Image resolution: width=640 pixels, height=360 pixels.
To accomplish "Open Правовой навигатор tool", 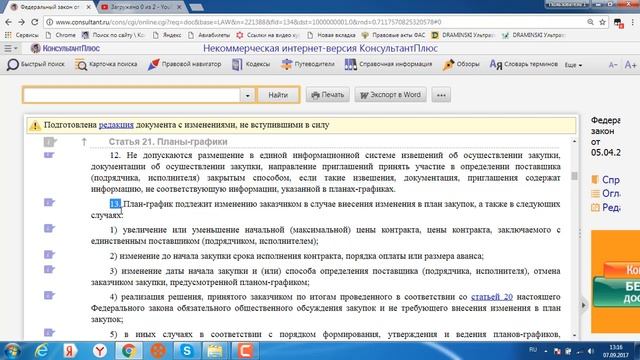I will [184, 64].
